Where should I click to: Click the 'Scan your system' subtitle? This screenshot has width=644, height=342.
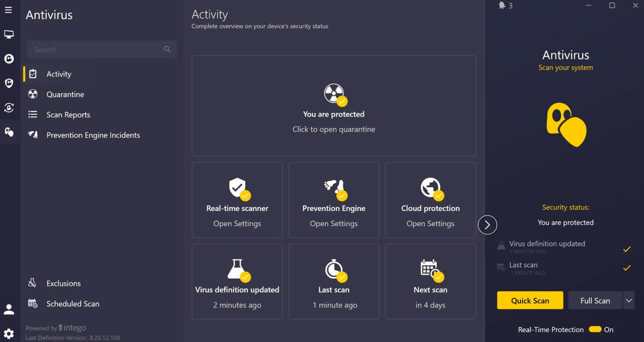566,67
